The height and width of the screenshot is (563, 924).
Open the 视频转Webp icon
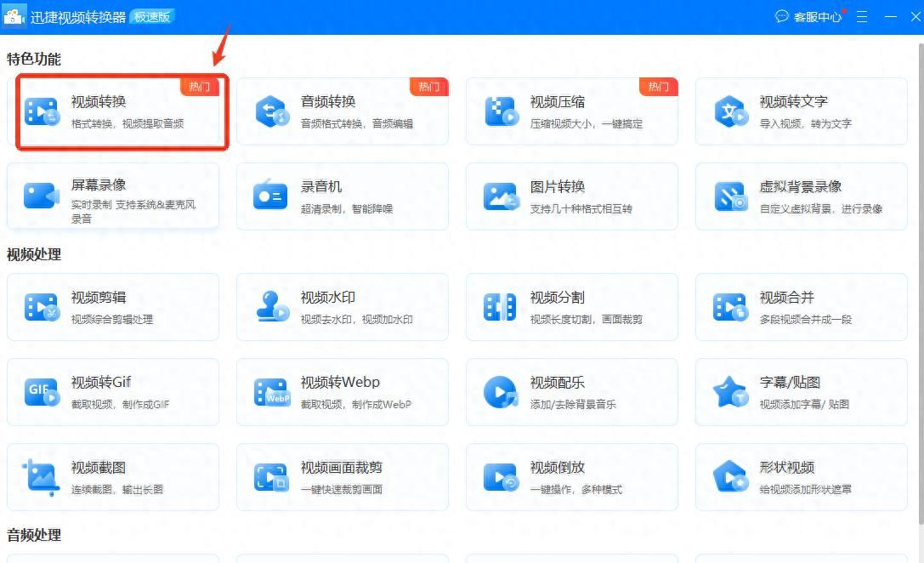(x=272, y=392)
